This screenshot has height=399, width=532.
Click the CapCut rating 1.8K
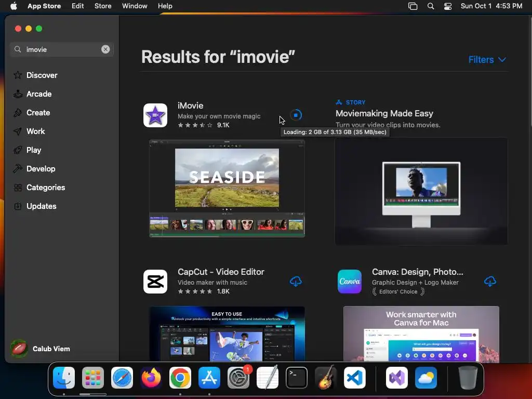tap(204, 291)
